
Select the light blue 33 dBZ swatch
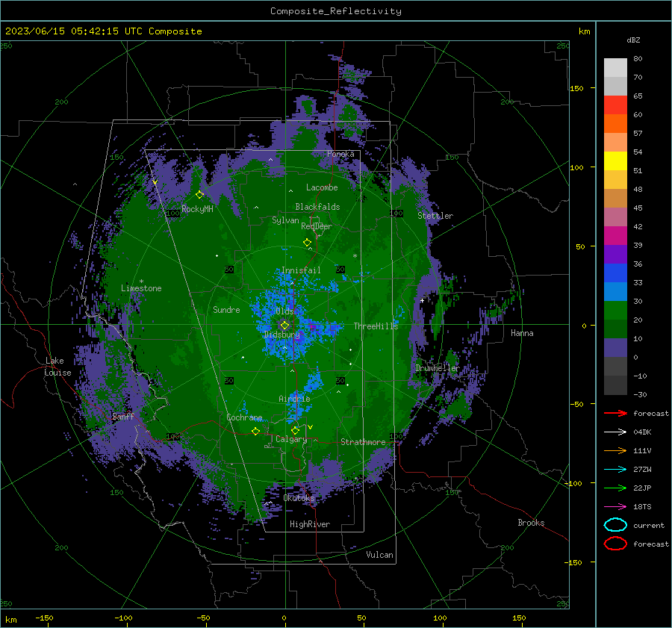615,291
